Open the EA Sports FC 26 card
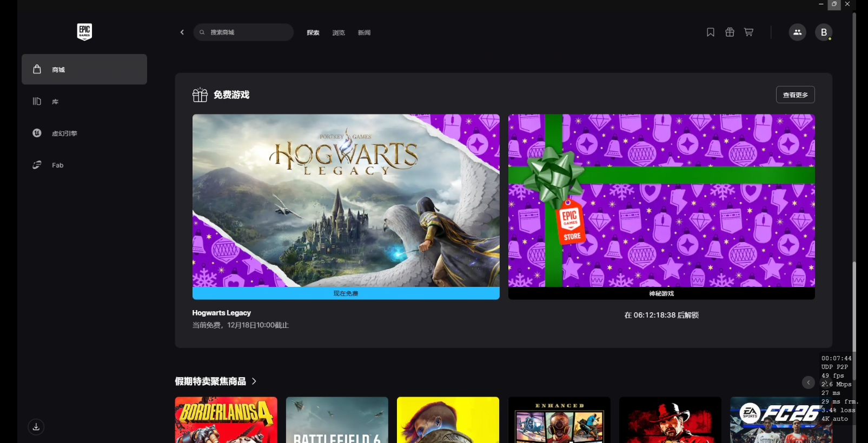Viewport: 868px width, 443px height. point(781,420)
